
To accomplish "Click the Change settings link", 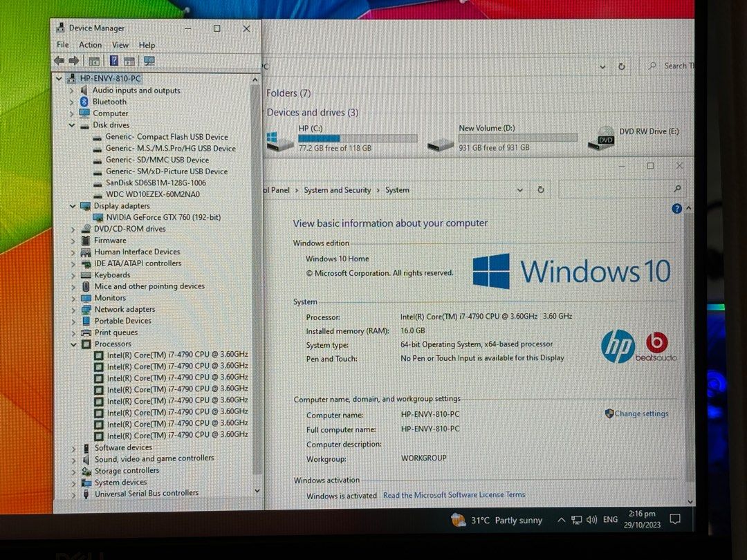I will tap(640, 414).
